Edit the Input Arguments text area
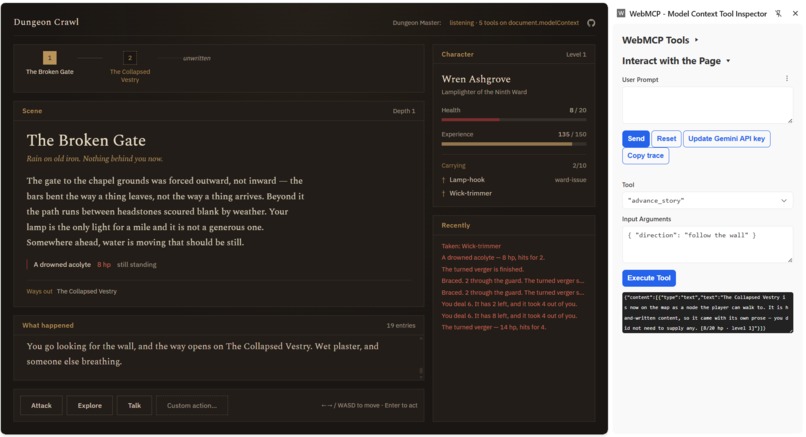The height and width of the screenshot is (437, 806). point(707,244)
